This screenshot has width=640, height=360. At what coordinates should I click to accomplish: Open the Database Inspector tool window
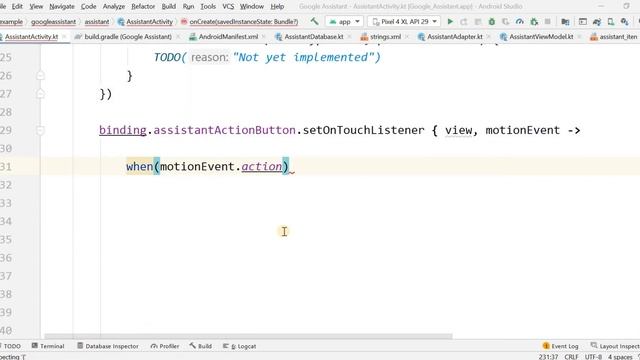tap(108, 346)
